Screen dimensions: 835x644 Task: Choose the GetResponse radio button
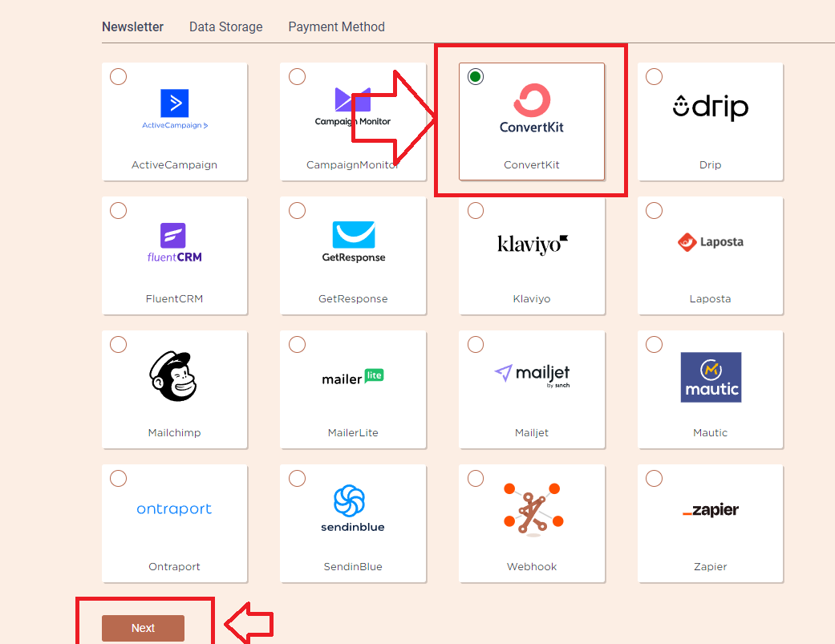coord(297,211)
